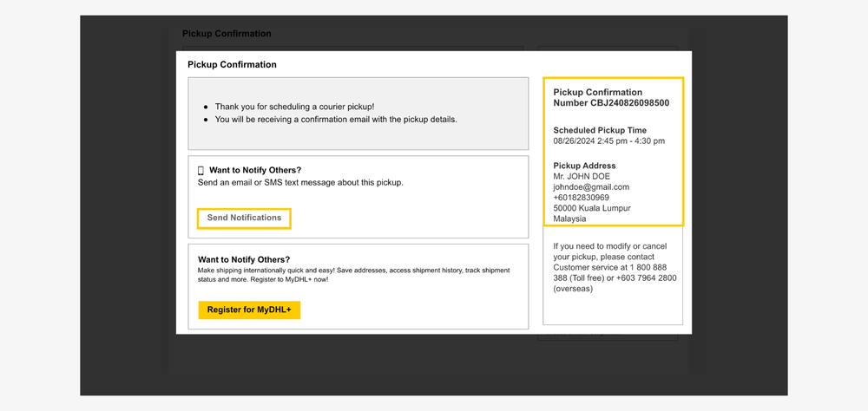
Task: Click the 50000 Kuala Lumpur address line
Action: [x=592, y=208]
